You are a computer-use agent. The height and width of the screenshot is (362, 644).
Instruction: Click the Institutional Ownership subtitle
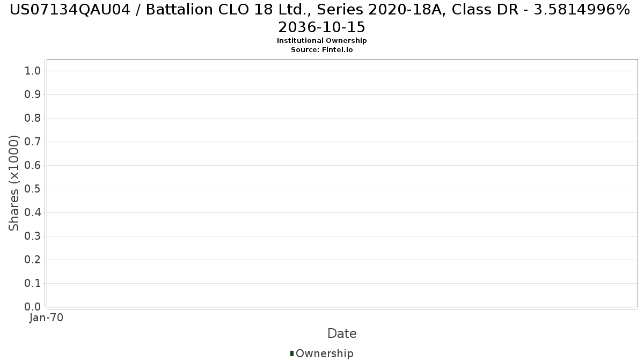click(322, 41)
